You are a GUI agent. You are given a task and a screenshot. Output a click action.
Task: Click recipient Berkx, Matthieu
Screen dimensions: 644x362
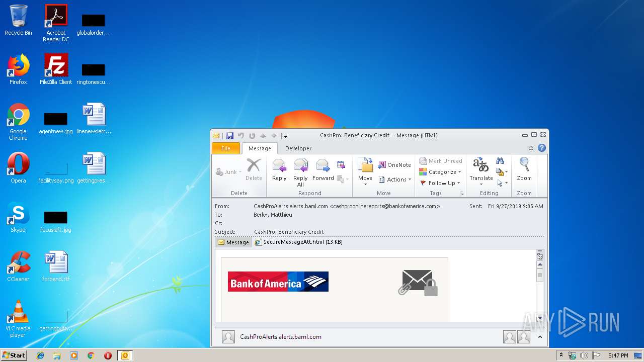(273, 215)
